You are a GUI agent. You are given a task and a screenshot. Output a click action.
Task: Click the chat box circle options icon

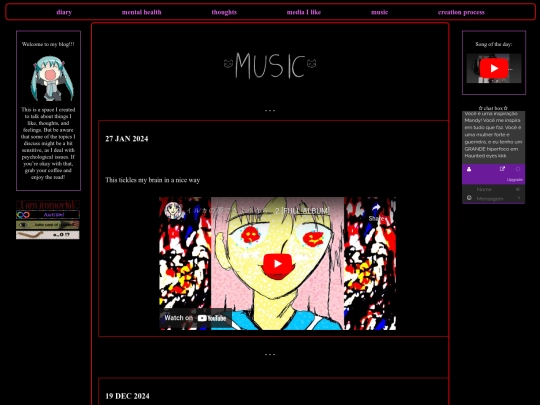[518, 169]
